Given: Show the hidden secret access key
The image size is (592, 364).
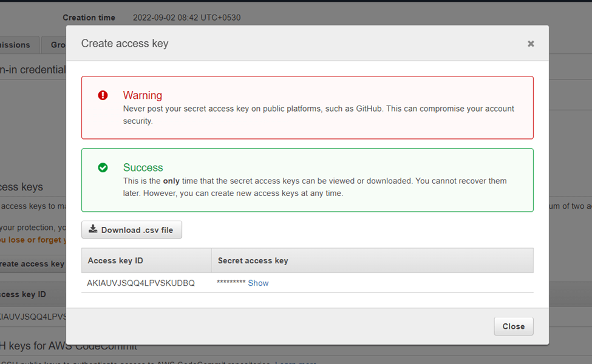Looking at the screenshot, I should click(258, 283).
